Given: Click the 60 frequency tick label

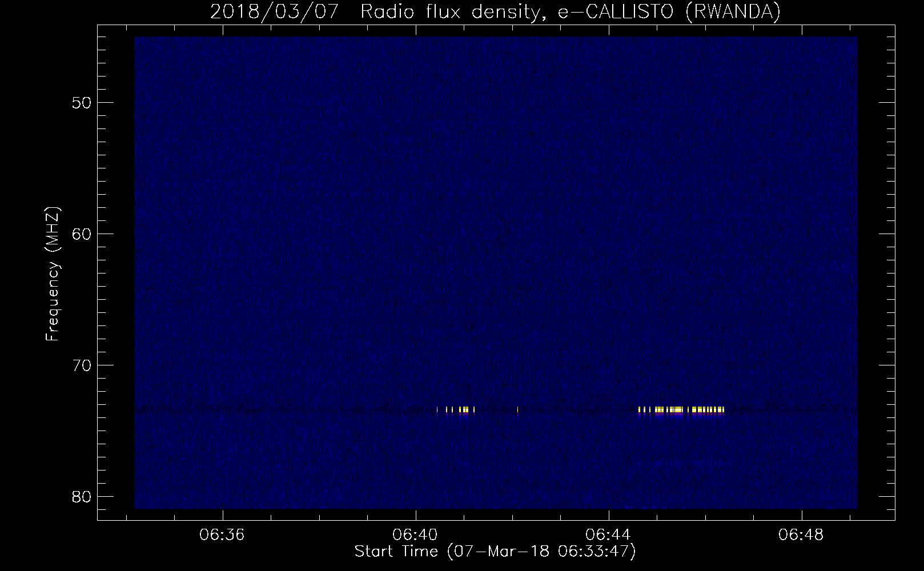Looking at the screenshot, I should [81, 234].
